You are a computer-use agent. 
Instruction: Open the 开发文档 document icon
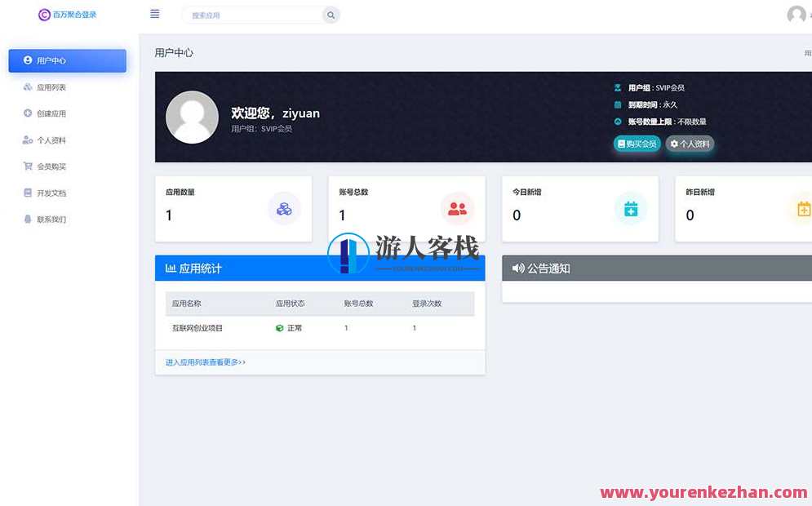tap(27, 193)
